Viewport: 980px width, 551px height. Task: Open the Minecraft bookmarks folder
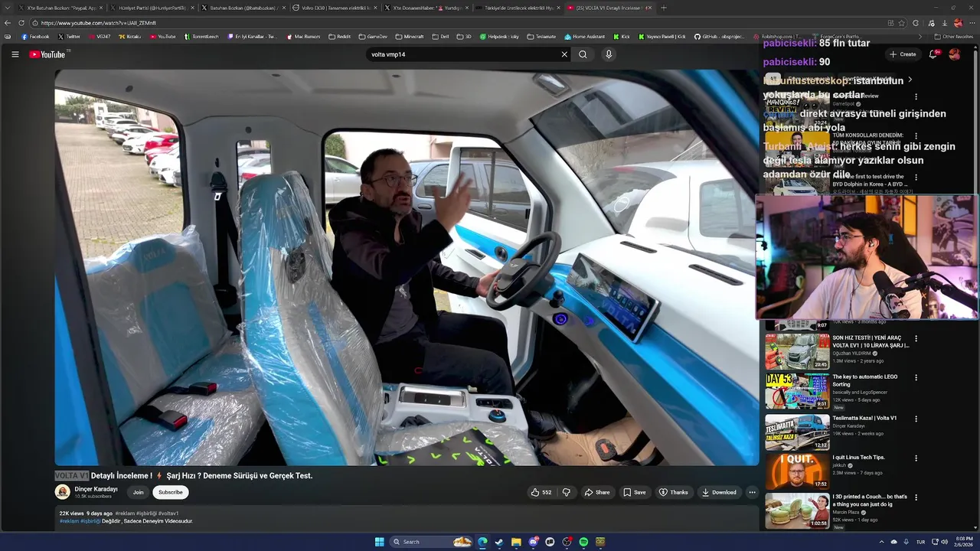410,36
